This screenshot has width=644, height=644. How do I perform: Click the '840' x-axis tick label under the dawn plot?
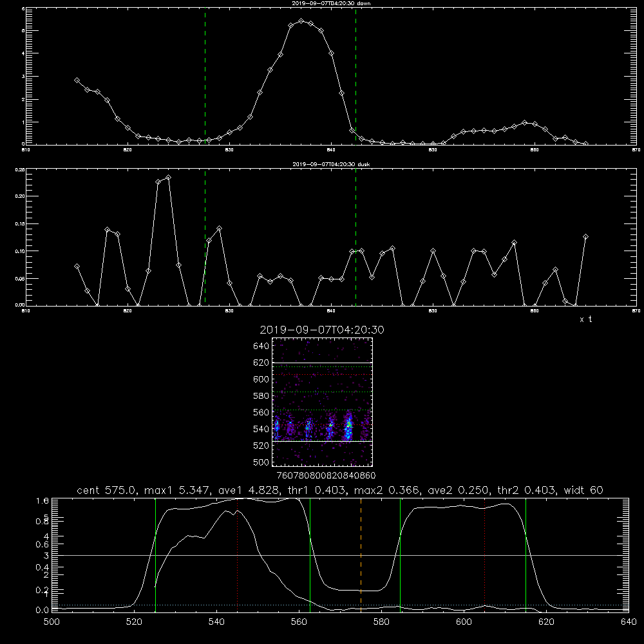pyautogui.click(x=331, y=150)
